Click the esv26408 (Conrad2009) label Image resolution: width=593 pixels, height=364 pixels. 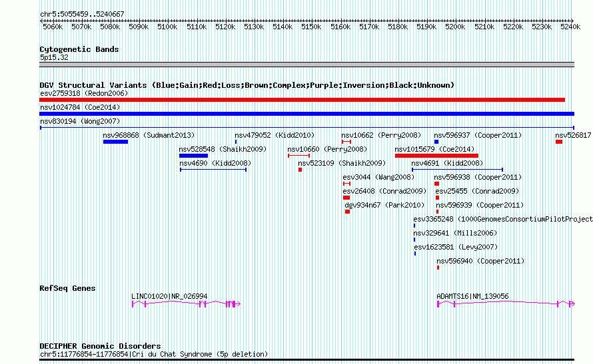[x=384, y=191]
